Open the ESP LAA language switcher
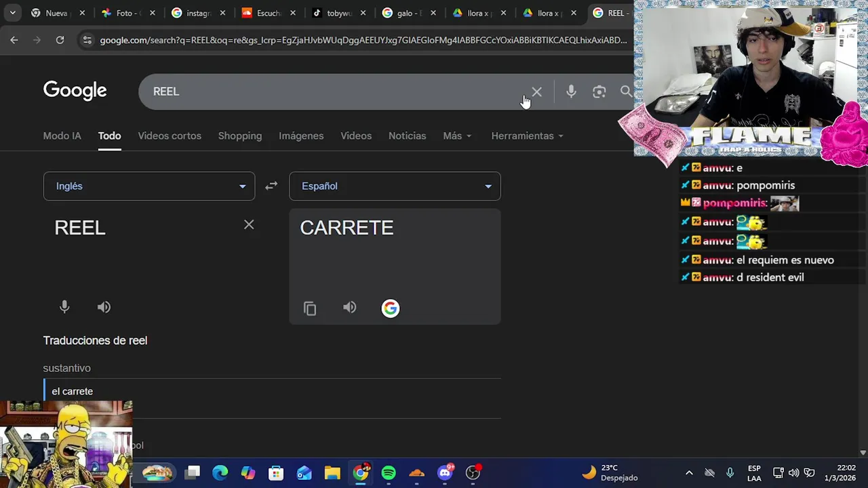The width and height of the screenshot is (868, 488). coord(754,472)
